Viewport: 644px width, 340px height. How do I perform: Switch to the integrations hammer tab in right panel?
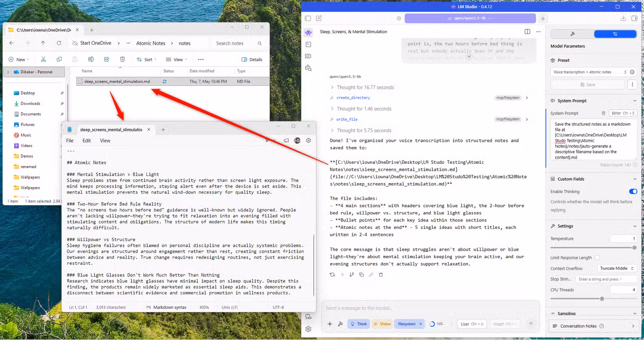(x=572, y=34)
